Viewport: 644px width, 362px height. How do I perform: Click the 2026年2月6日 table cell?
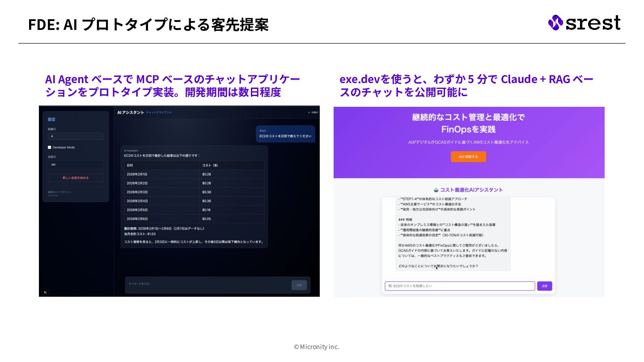coord(162,219)
